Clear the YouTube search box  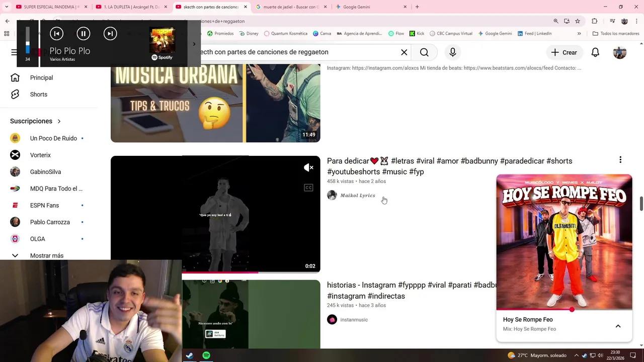[x=404, y=52]
